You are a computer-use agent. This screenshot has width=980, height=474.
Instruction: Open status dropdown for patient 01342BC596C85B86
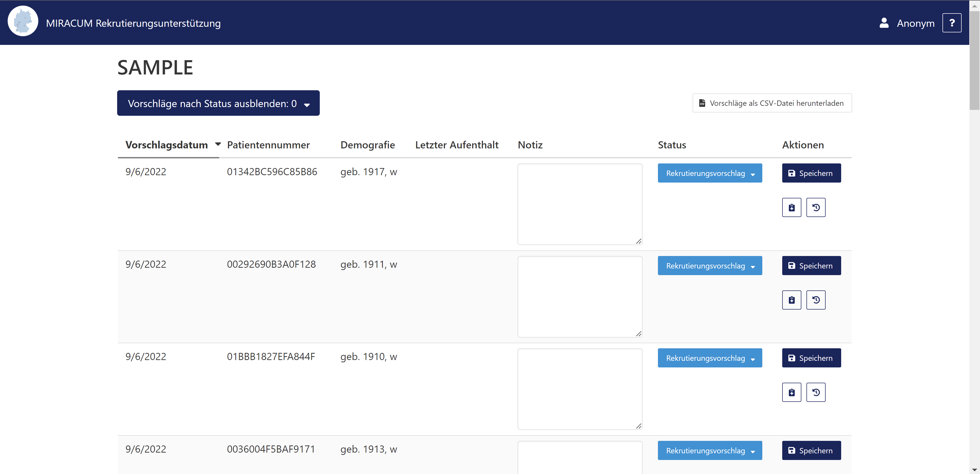(x=709, y=173)
